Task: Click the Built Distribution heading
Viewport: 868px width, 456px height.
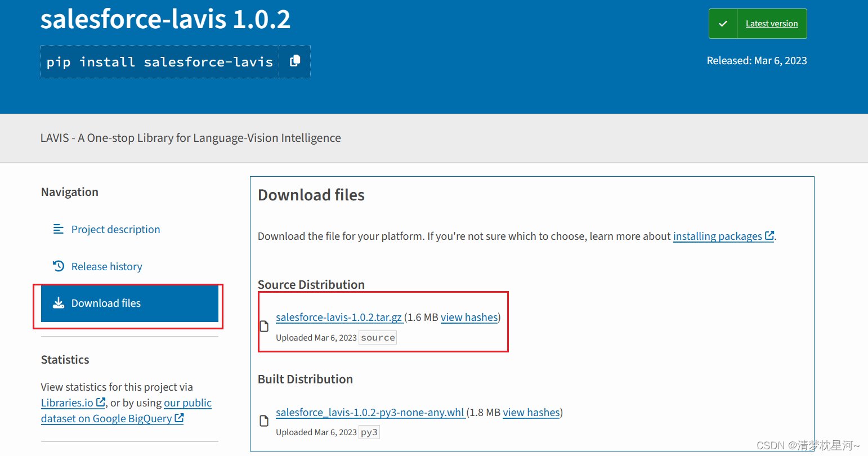Action: [305, 379]
